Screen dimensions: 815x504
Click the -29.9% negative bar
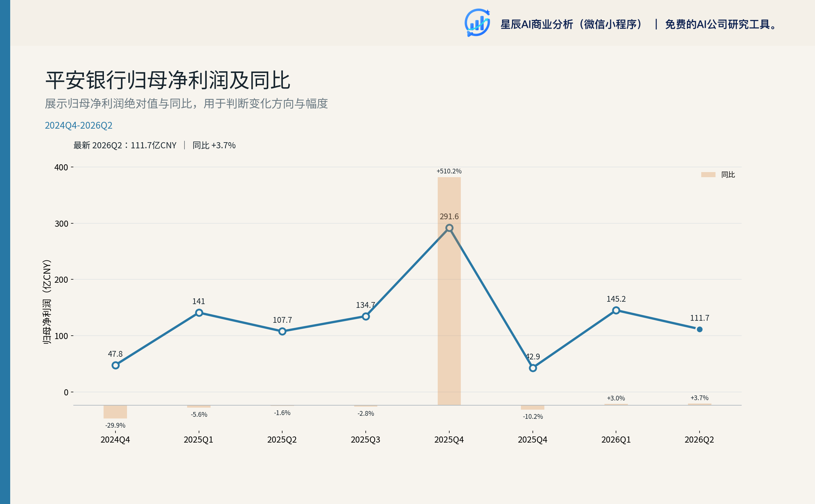(115, 412)
